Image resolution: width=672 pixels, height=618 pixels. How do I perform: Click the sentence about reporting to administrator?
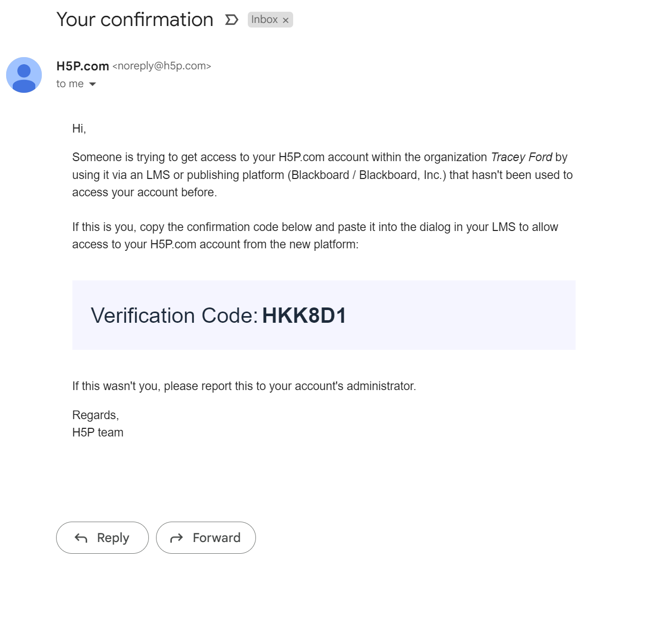(x=244, y=386)
